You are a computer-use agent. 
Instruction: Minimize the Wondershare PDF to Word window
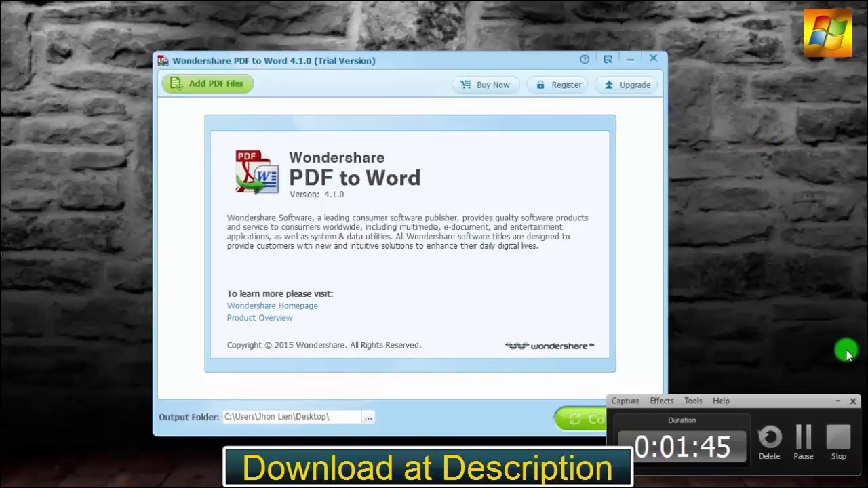[630, 60]
